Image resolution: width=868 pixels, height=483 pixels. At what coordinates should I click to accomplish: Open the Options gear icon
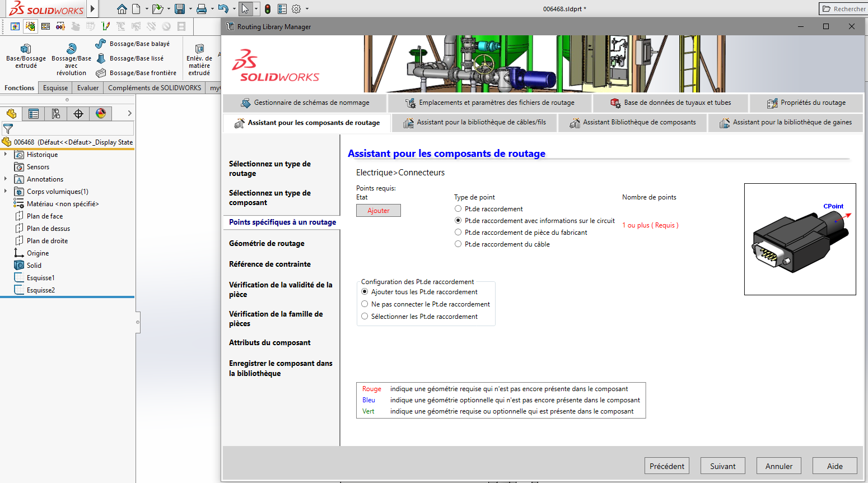[296, 9]
